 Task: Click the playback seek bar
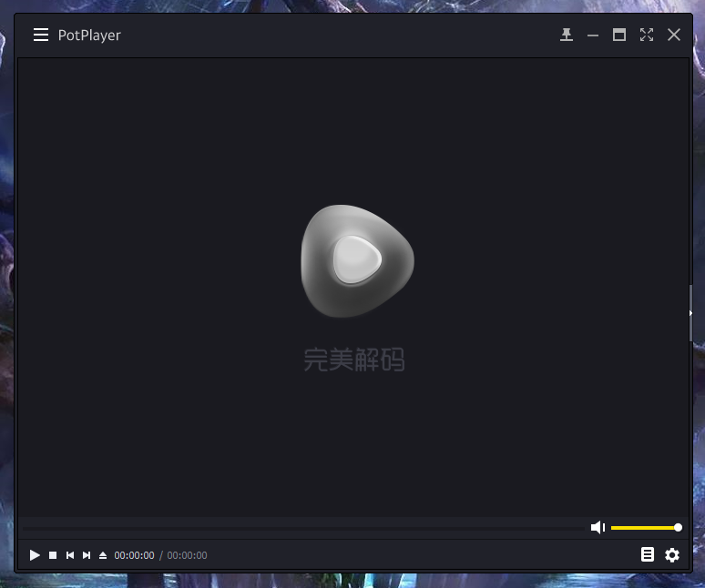(303, 528)
